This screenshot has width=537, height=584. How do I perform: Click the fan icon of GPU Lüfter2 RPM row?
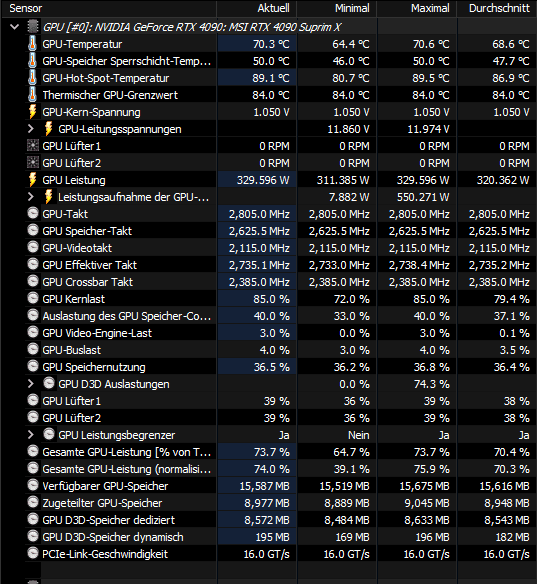pyautogui.click(x=33, y=162)
